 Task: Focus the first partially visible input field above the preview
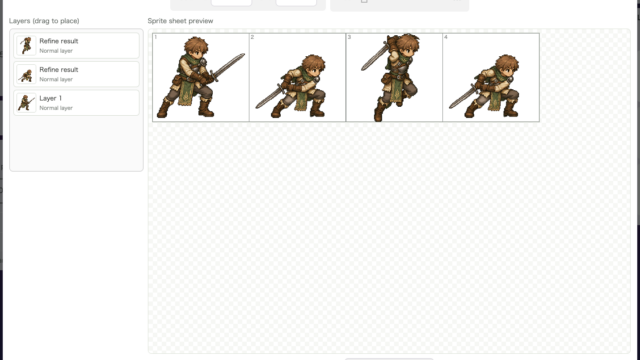[x=231, y=2]
